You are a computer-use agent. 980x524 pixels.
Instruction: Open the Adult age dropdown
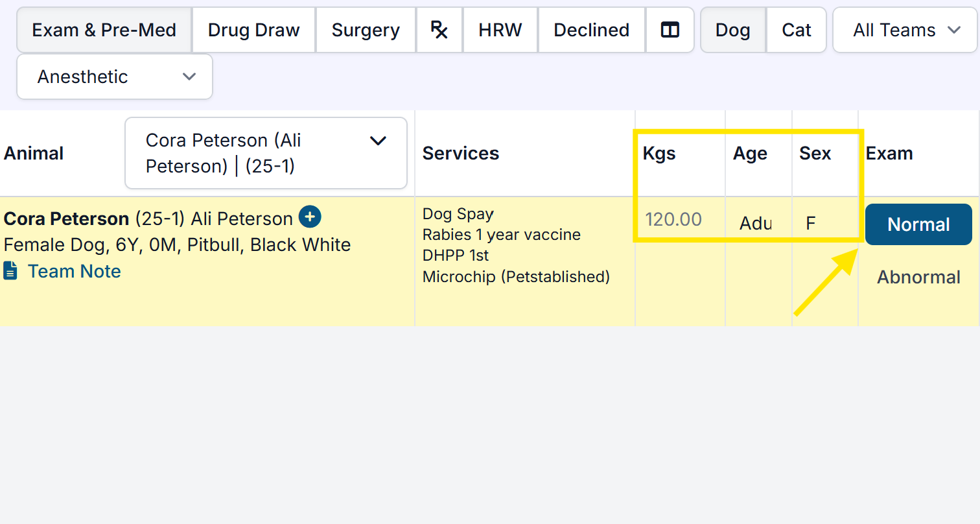(x=756, y=224)
